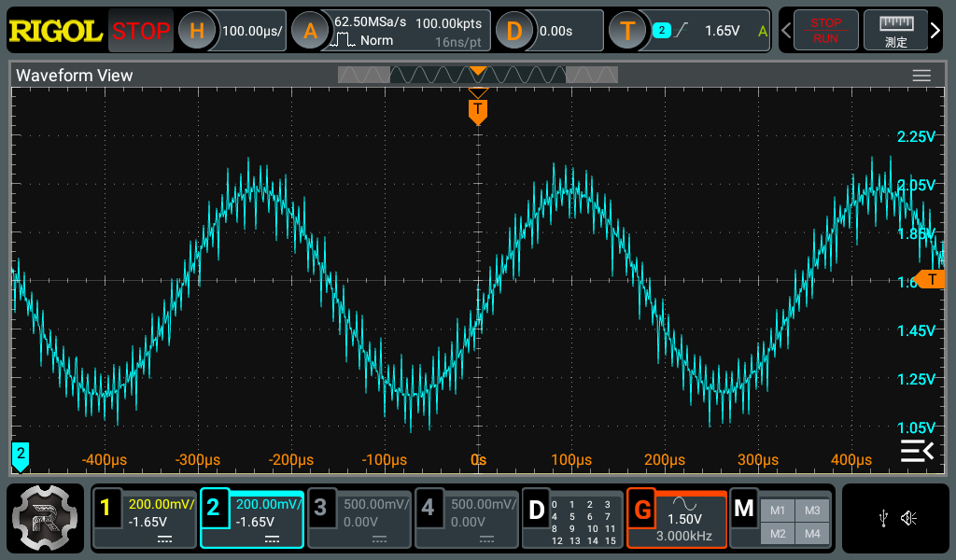Screen dimensions: 956x560
Task: Select the 1.65V trigger level value
Action: click(722, 31)
